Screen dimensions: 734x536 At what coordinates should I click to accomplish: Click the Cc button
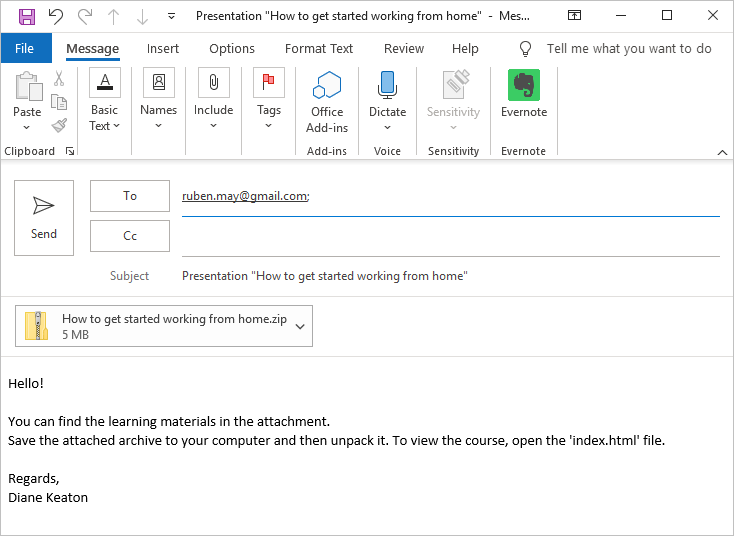coord(130,235)
